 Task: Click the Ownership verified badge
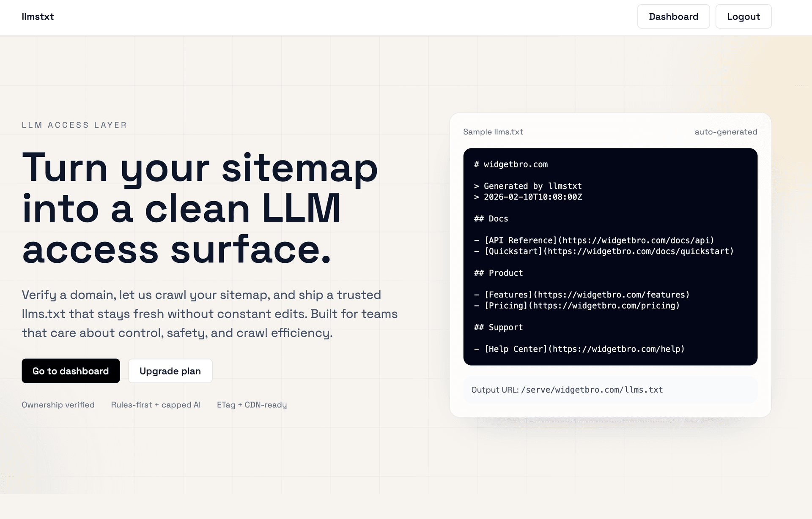click(58, 404)
